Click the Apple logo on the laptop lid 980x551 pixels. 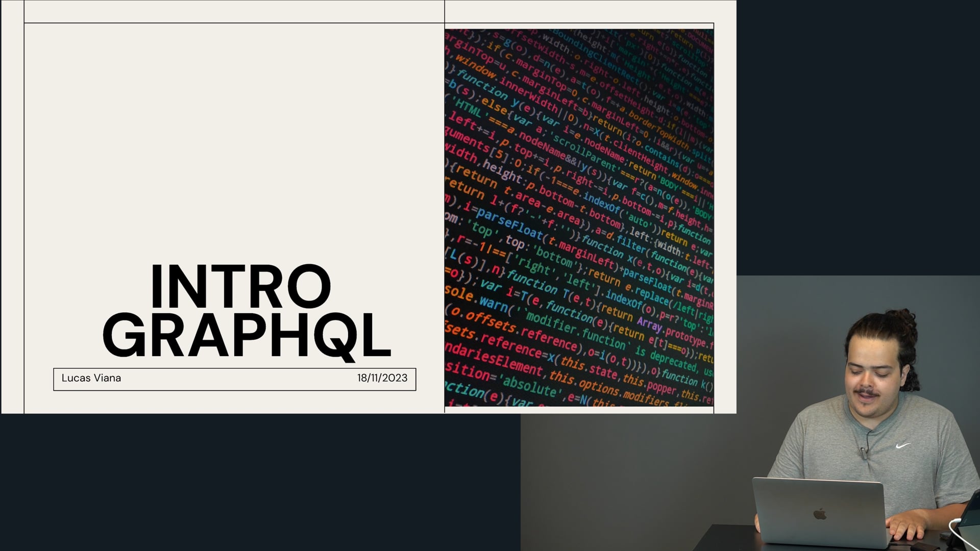click(820, 514)
